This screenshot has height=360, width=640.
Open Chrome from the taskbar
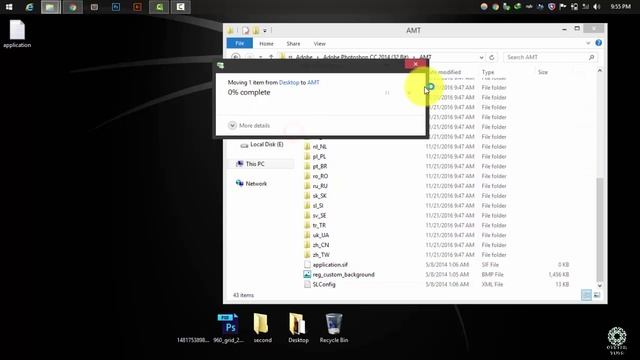[x=73, y=7]
